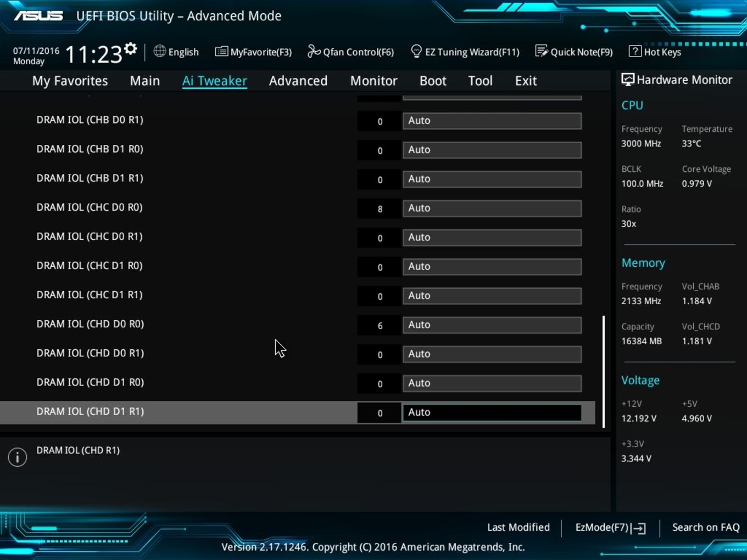
Task: Launch EZ Tuning Wizard(F11) bulb icon
Action: coord(416,51)
